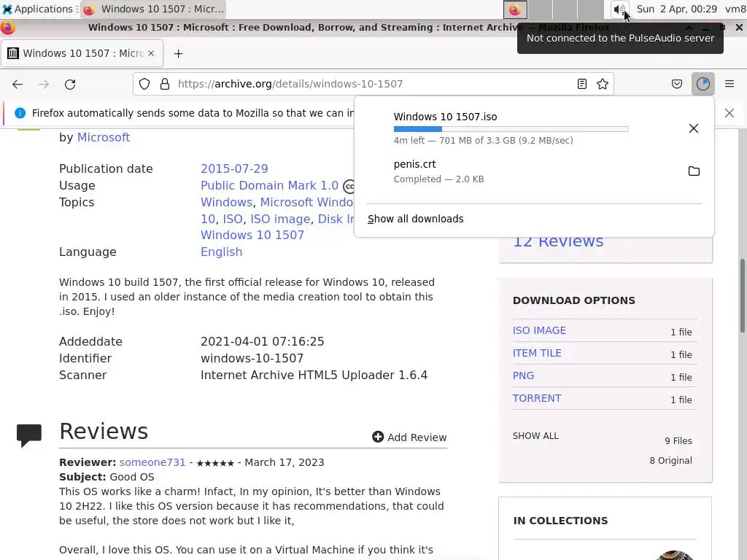Go back with the browser back arrow
Screen dimensions: 747x560
[18, 85]
